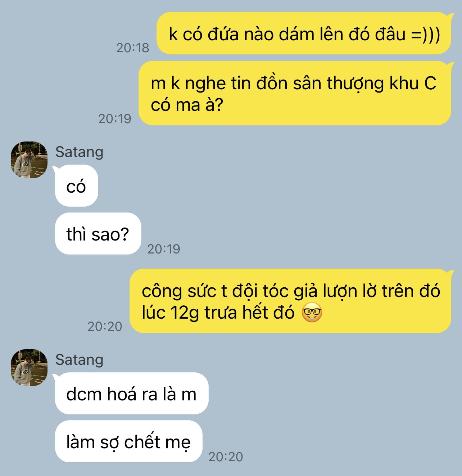Viewport: 462px width, 476px height.
Task: Select the 'công sức t đội tóc giả' message
Action: (x=290, y=301)
